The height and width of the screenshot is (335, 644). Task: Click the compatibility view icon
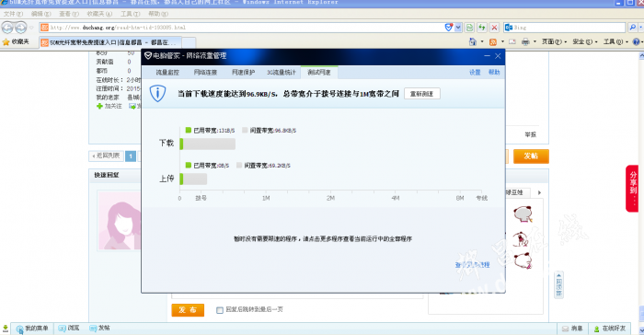point(469,28)
